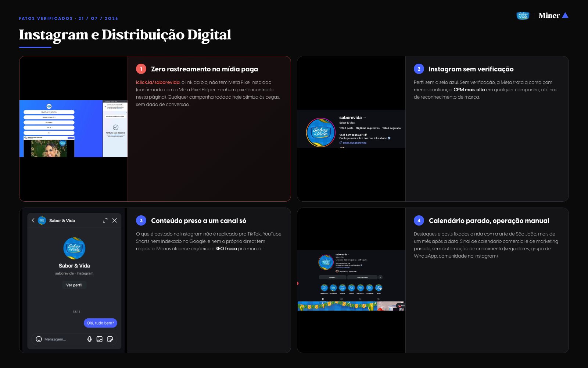Screen dimensions: 588x368
Task: Click the large Sabor & Vida avatar in chat
Action: (x=74, y=248)
